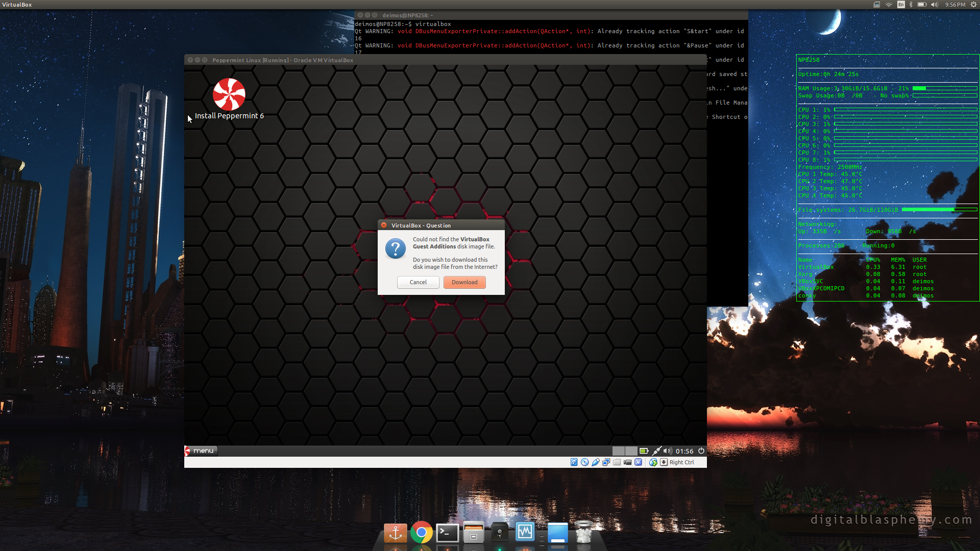
Task: Open the Peppermint menu button
Action: 201,450
